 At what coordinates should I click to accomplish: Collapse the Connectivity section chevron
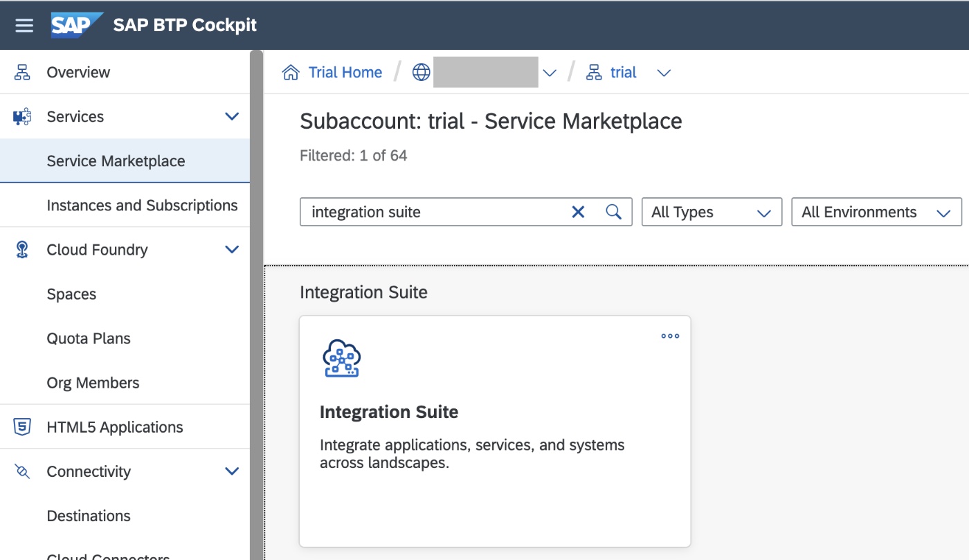[x=232, y=471]
